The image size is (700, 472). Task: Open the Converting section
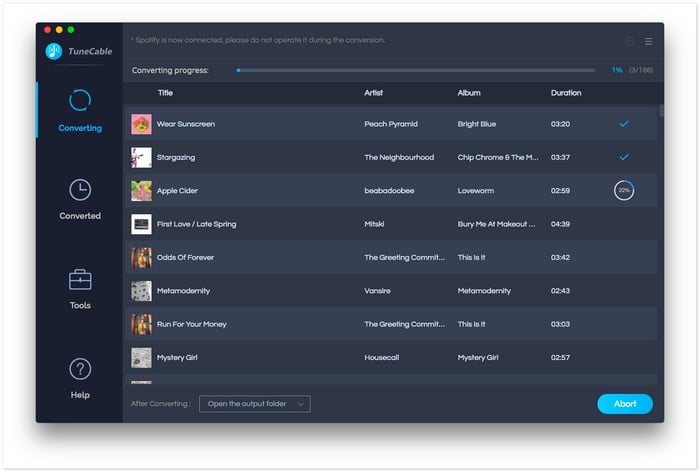point(80,111)
